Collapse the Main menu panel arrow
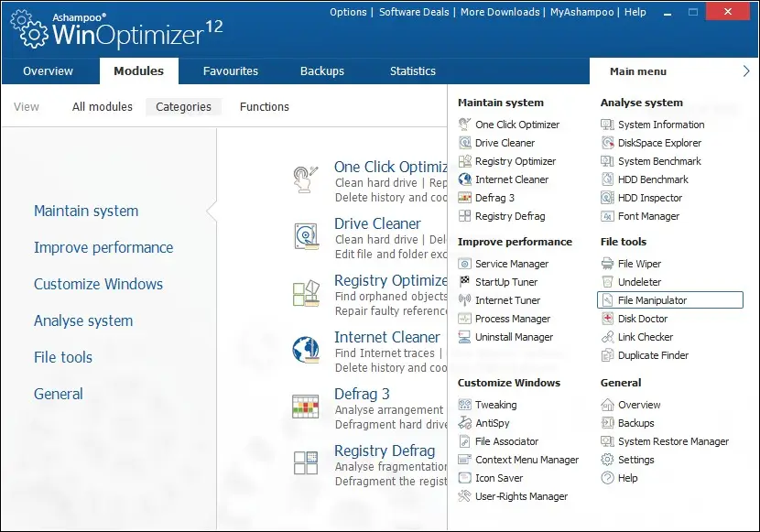 tap(746, 71)
